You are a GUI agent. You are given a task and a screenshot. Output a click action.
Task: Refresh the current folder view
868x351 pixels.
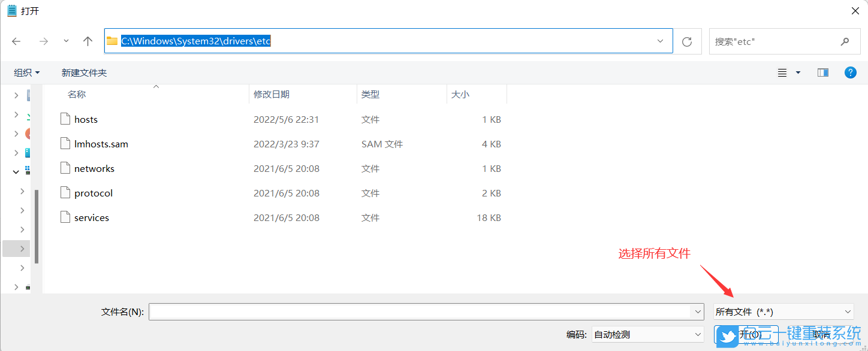click(x=686, y=41)
